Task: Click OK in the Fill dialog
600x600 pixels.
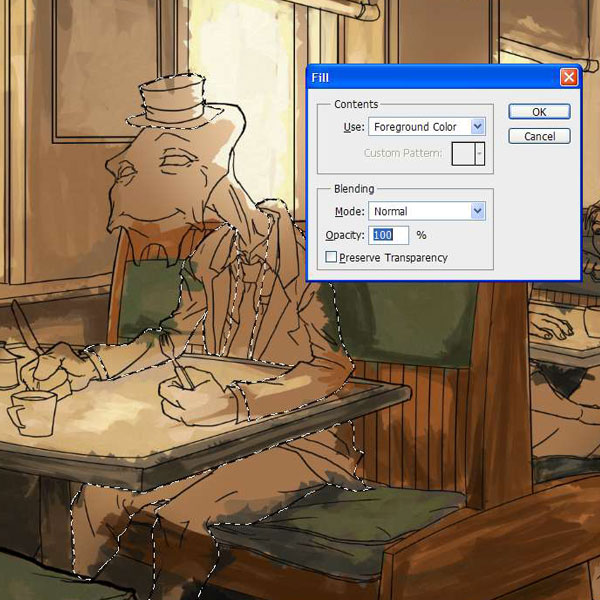Action: [539, 112]
